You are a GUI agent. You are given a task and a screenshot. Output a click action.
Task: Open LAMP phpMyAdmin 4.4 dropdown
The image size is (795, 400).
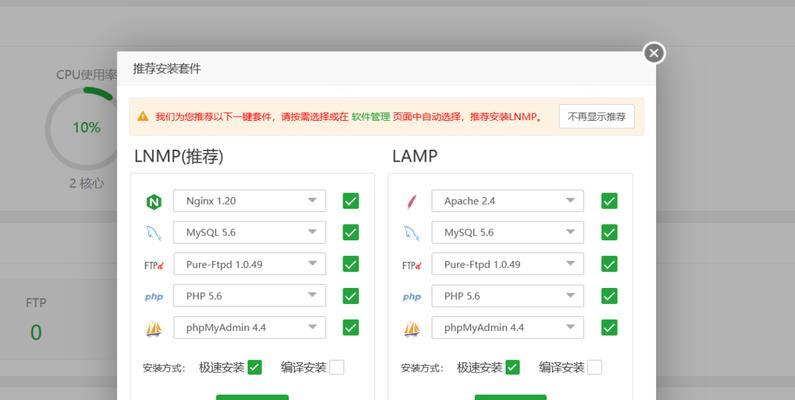click(508, 328)
